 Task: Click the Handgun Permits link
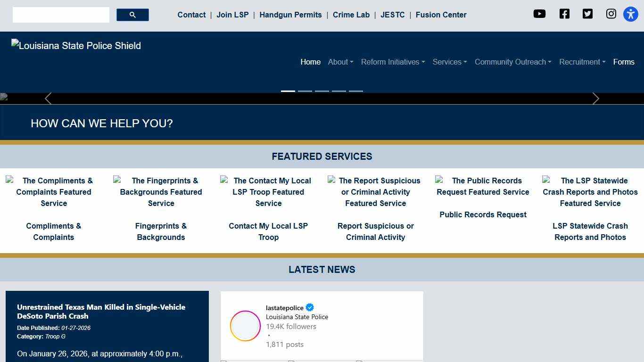tap(290, 15)
